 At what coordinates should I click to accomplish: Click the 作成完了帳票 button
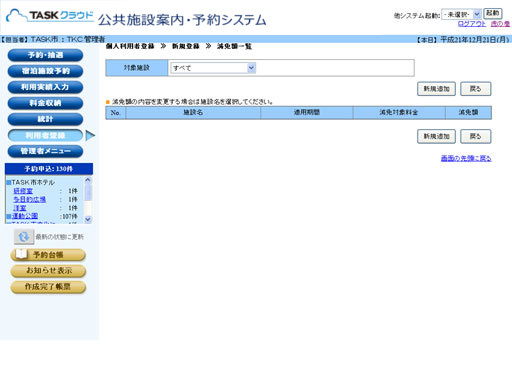pos(48,287)
